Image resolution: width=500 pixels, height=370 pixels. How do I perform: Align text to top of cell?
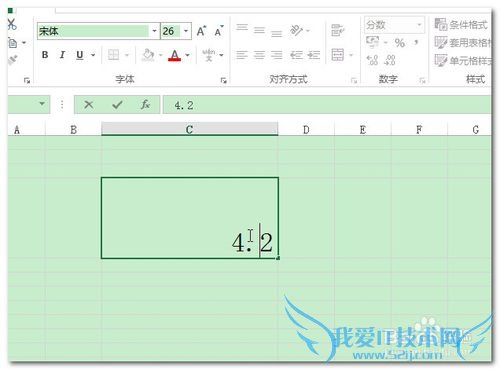(x=242, y=28)
